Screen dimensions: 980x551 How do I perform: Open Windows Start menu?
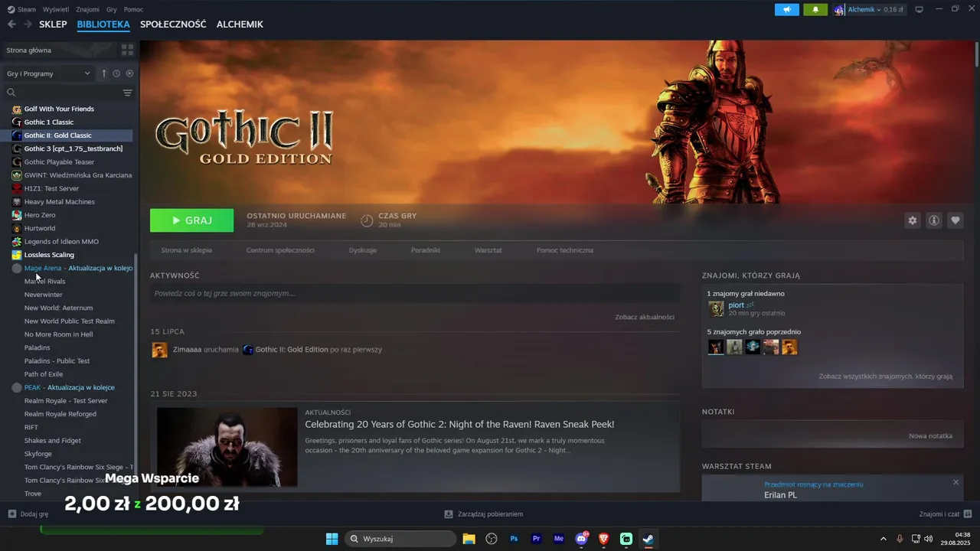[332, 539]
